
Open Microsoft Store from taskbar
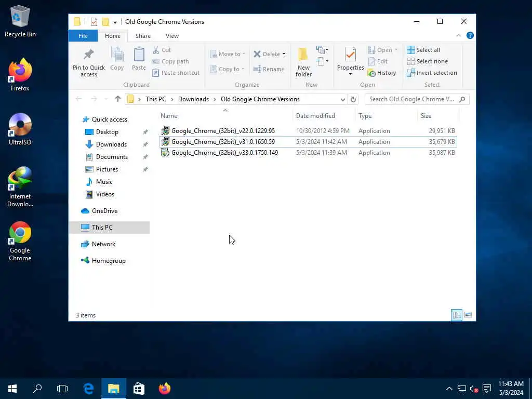click(139, 389)
